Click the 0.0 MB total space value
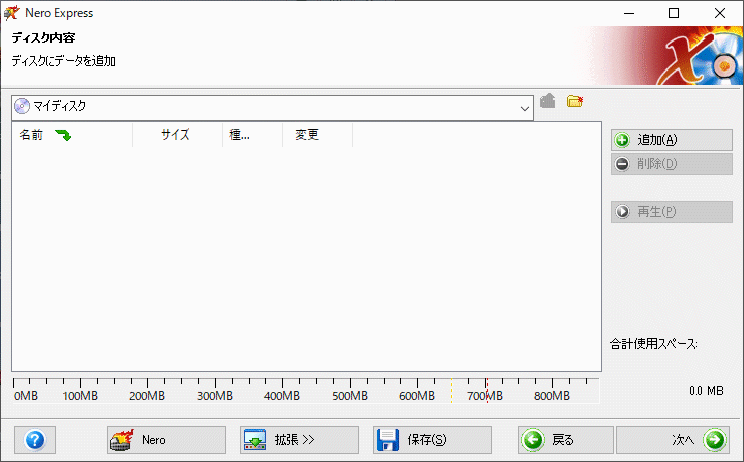The height and width of the screenshot is (462, 744). point(706,391)
